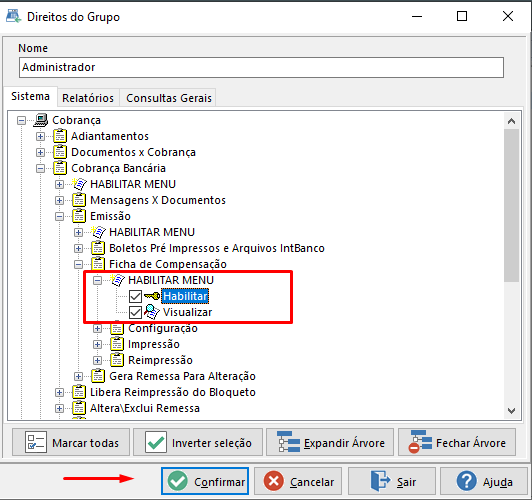Toggle the Visualizar checkbox
Viewport: 532px width, 500px height.
click(135, 312)
